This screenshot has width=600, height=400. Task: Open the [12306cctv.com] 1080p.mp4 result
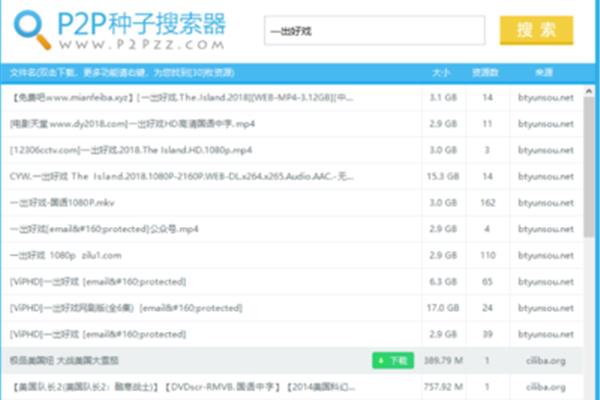click(131, 150)
